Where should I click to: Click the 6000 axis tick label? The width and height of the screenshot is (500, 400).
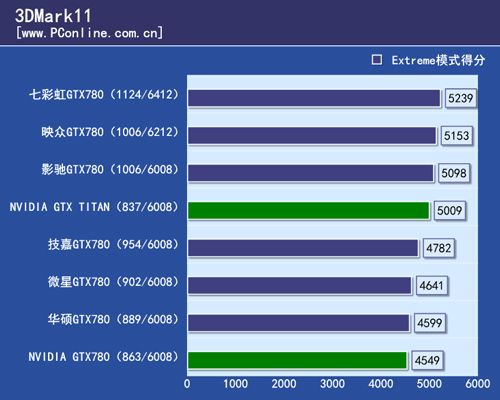pyautogui.click(x=478, y=384)
